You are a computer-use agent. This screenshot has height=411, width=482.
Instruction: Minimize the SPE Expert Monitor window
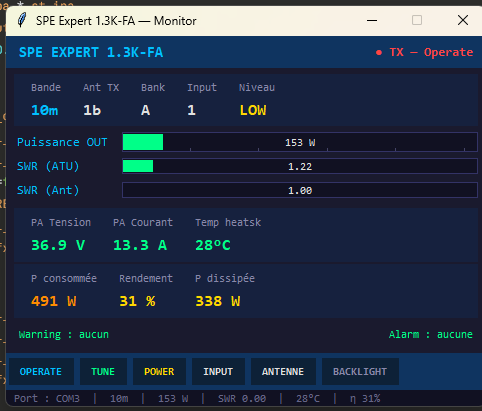(x=372, y=20)
